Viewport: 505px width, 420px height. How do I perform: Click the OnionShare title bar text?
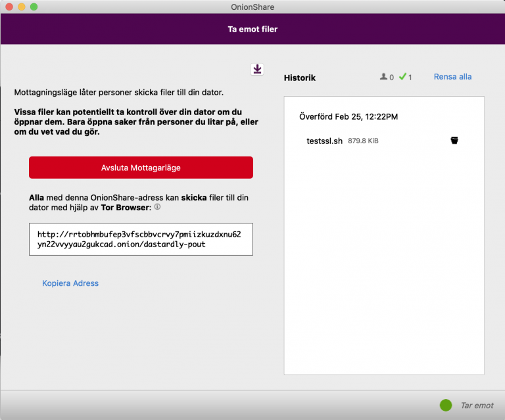[x=252, y=7]
